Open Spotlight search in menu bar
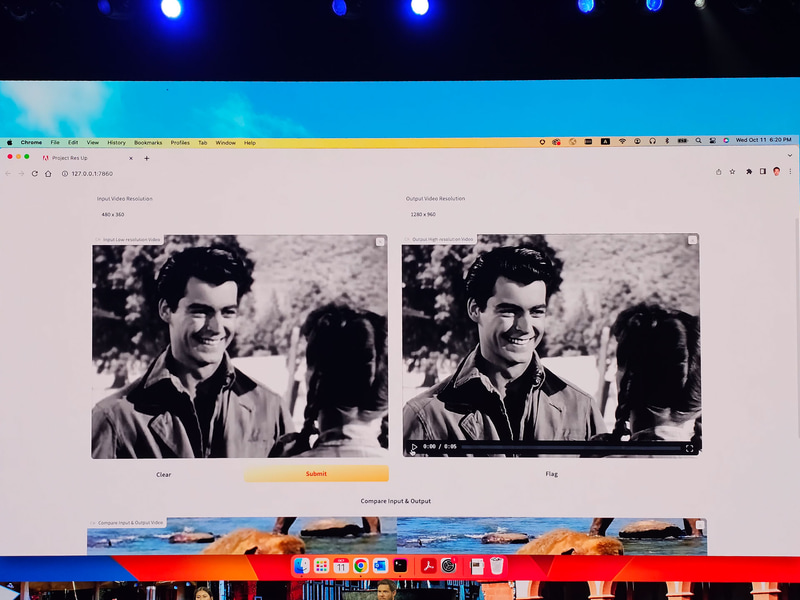 coord(698,141)
